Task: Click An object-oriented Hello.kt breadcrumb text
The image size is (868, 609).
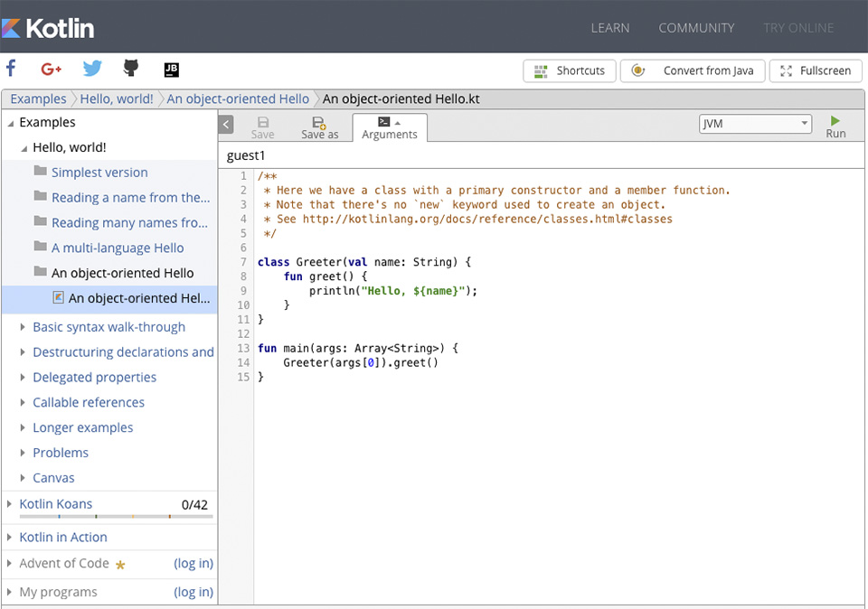Action: pos(401,99)
